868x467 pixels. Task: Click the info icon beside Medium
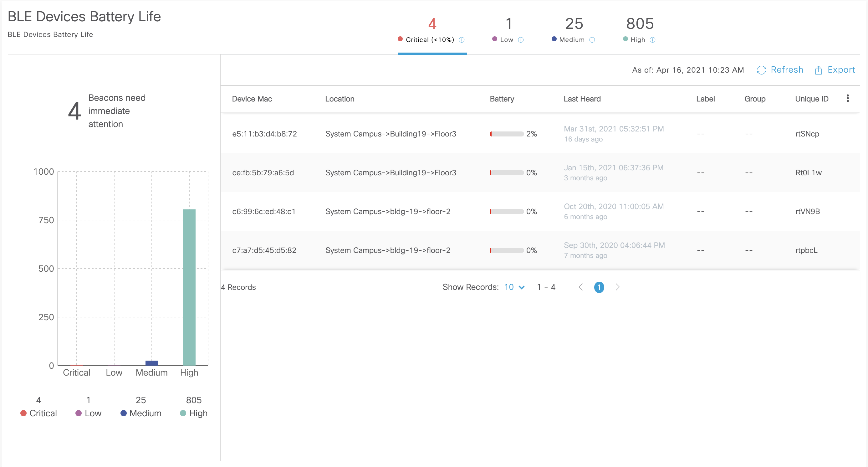(x=592, y=40)
